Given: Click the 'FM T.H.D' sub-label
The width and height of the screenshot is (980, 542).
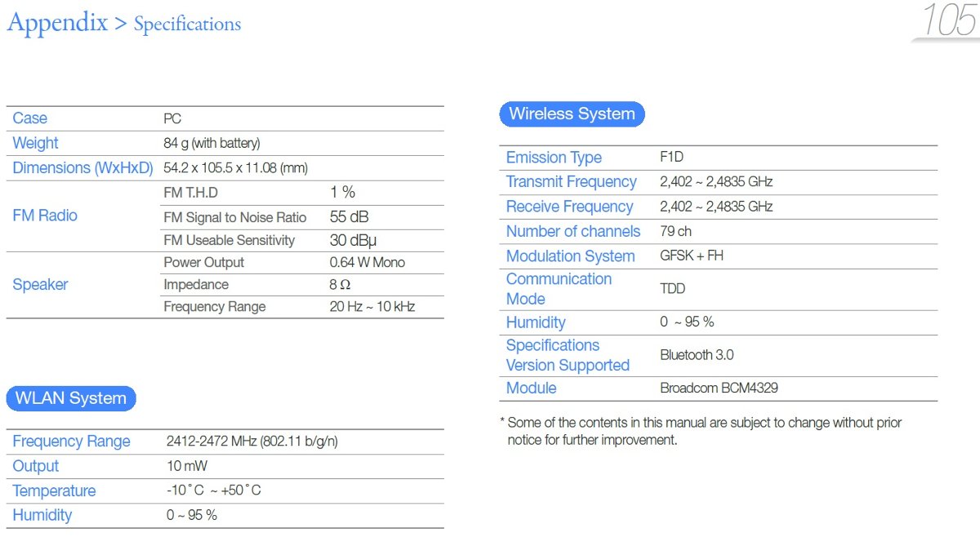Looking at the screenshot, I should tap(190, 193).
